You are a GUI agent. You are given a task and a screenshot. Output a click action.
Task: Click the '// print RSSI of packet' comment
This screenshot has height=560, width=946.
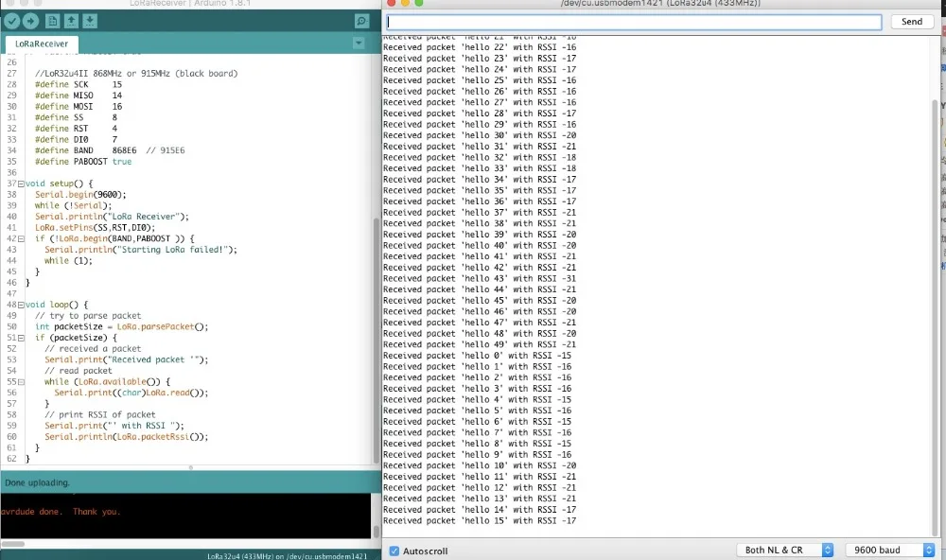pyautogui.click(x=100, y=414)
